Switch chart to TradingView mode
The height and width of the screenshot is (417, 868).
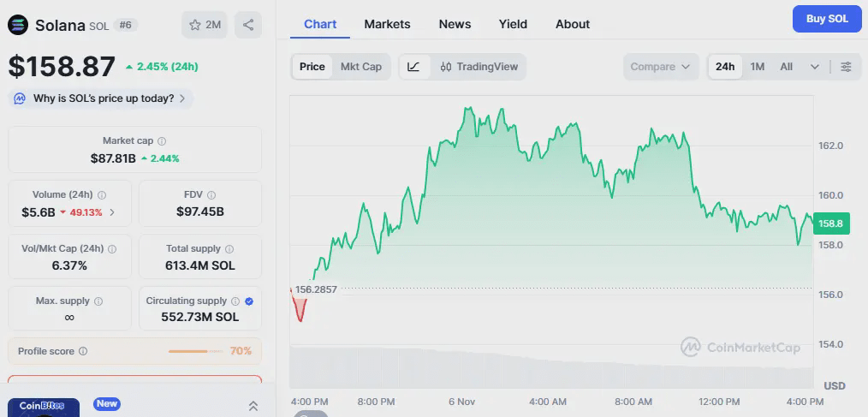(x=479, y=67)
